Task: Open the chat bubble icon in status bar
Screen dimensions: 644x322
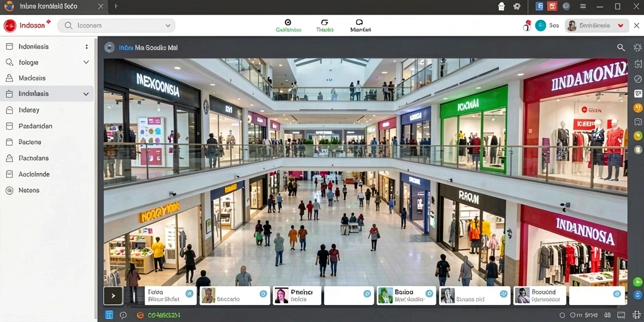Action: point(123,315)
